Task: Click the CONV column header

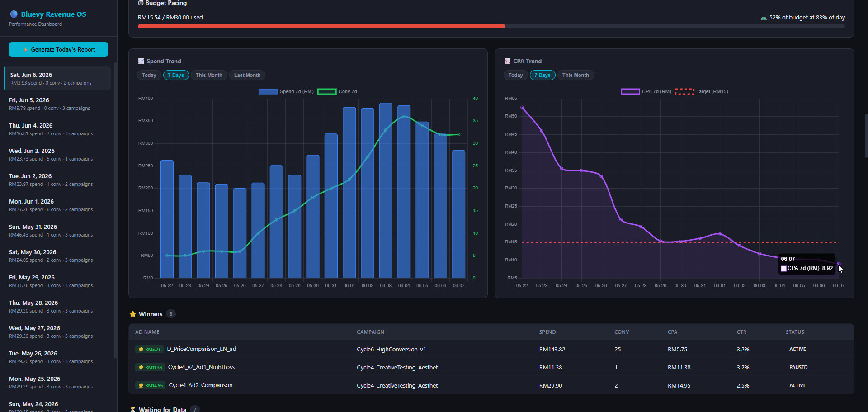Action: 622,332
